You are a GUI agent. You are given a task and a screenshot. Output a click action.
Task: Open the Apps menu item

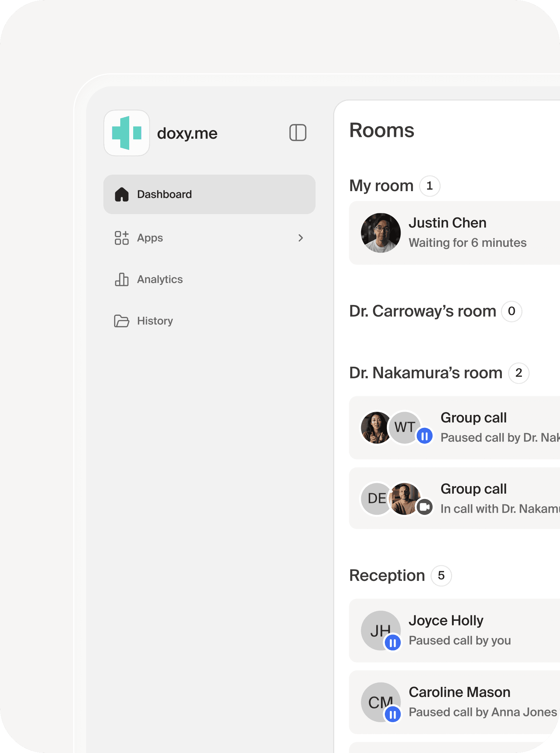point(209,238)
